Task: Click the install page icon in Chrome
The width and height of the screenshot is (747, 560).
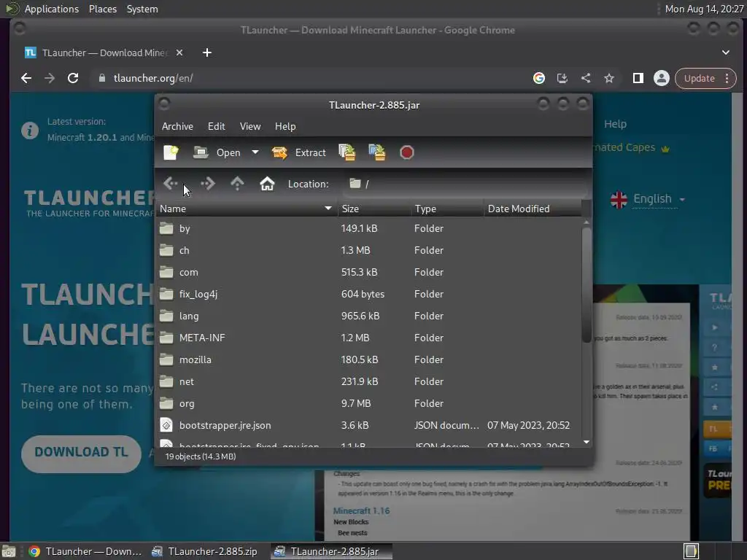Action: (x=562, y=78)
